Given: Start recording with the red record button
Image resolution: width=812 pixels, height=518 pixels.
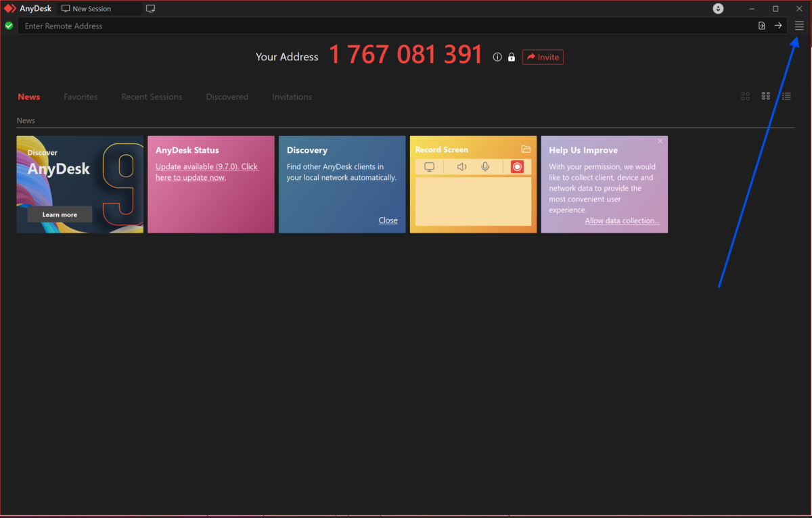Looking at the screenshot, I should [517, 167].
